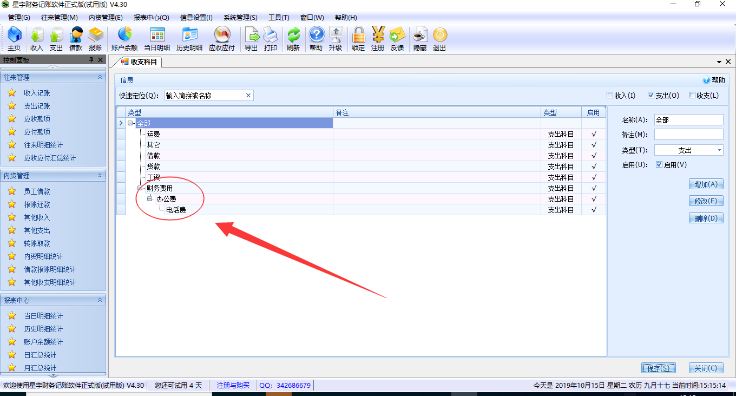Click the 注册与购买 link in status bar
Image resolution: width=743 pixels, height=396 pixels.
pyautogui.click(x=233, y=385)
